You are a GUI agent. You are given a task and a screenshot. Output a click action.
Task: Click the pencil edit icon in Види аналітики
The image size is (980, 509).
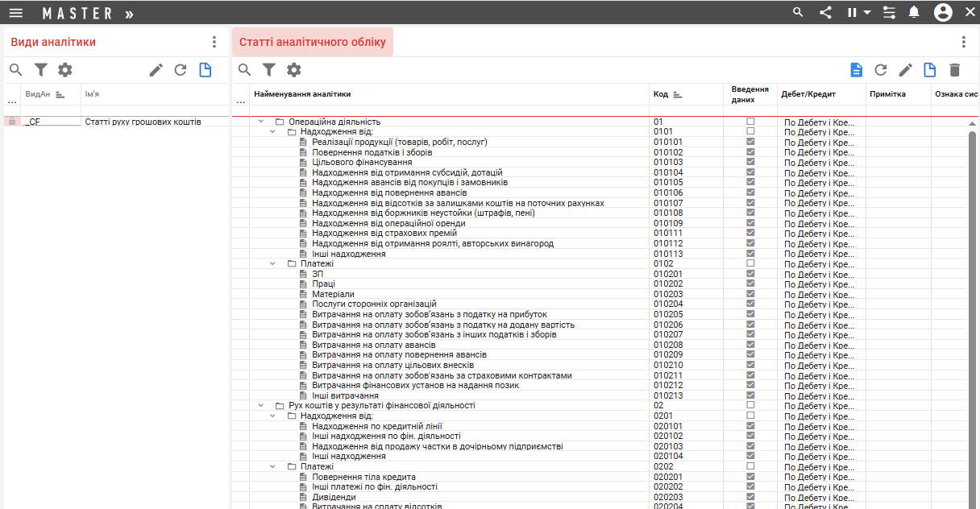pos(156,70)
